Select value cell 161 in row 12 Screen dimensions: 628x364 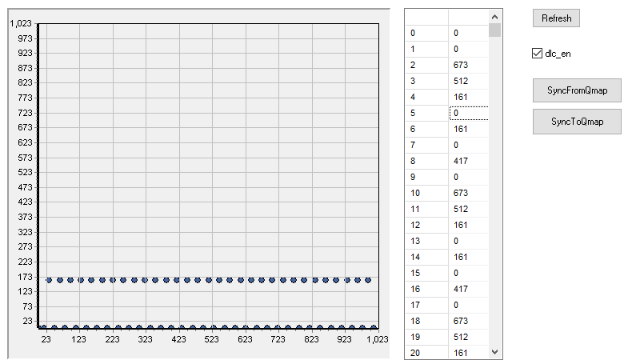(469, 225)
